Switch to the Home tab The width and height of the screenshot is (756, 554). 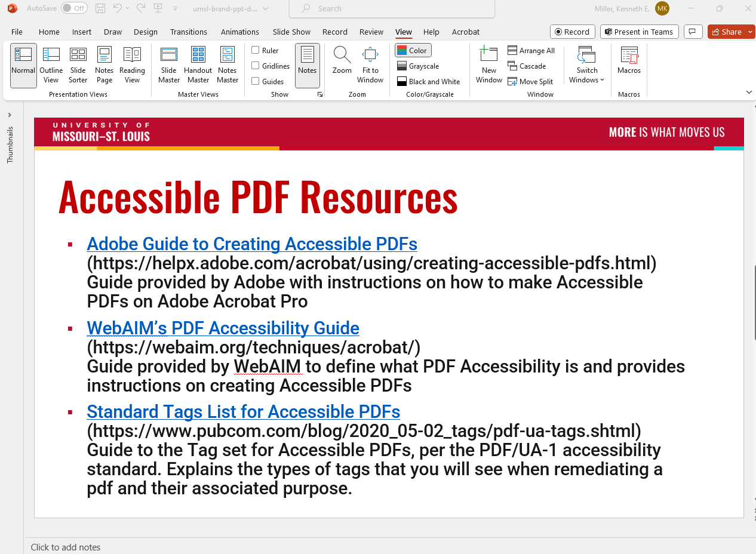[x=49, y=32]
